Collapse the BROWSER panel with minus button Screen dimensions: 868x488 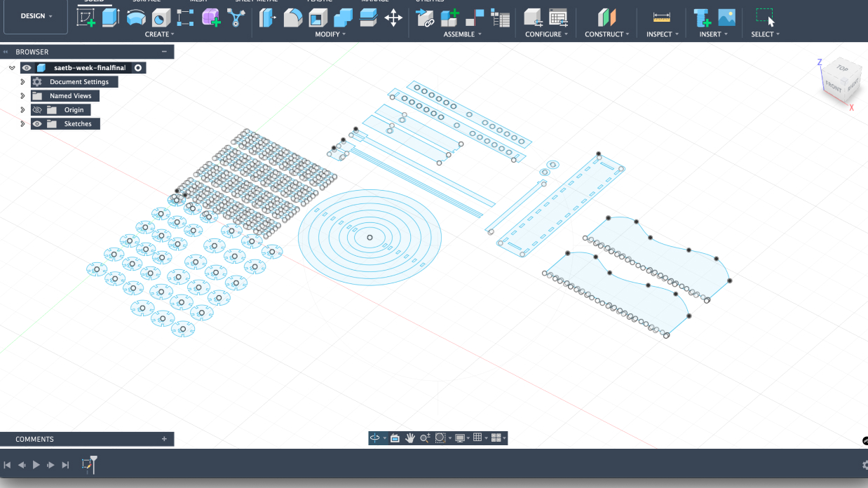click(164, 52)
